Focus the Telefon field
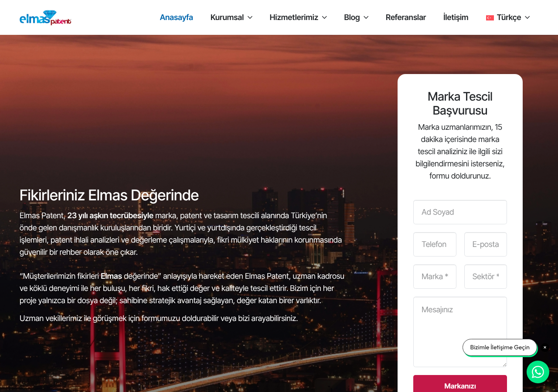This screenshot has height=392, width=558. [435, 244]
